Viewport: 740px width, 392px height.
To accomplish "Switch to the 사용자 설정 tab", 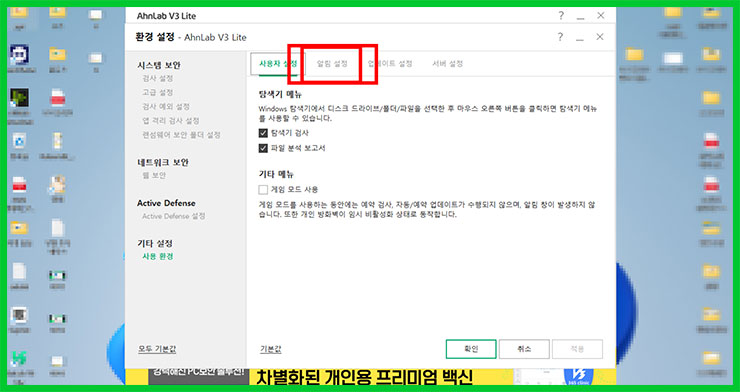I will pyautogui.click(x=278, y=64).
